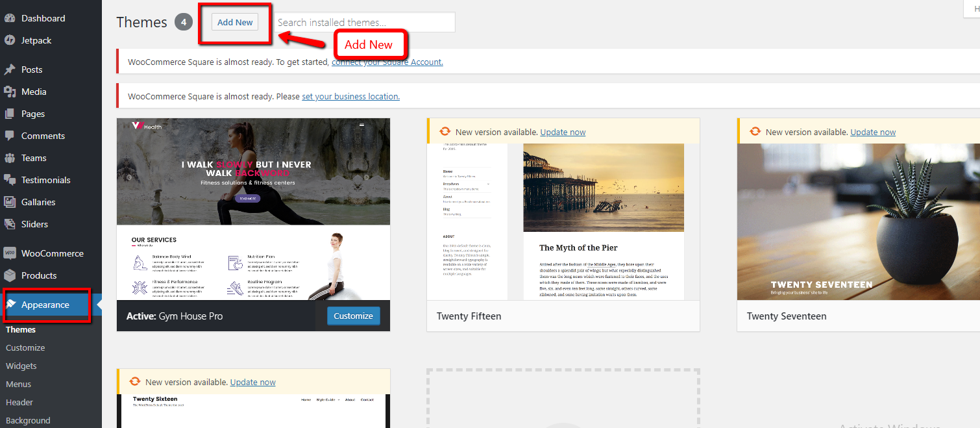Open the Twenty Fifteen theme preview image
This screenshot has height=428, width=980.
(x=563, y=221)
